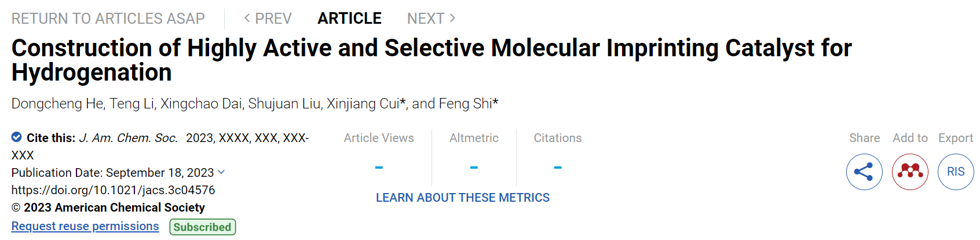This screenshot has height=240, width=980.
Task: Click LEARN ABOUT THESE METRICS link
Action: click(x=463, y=198)
